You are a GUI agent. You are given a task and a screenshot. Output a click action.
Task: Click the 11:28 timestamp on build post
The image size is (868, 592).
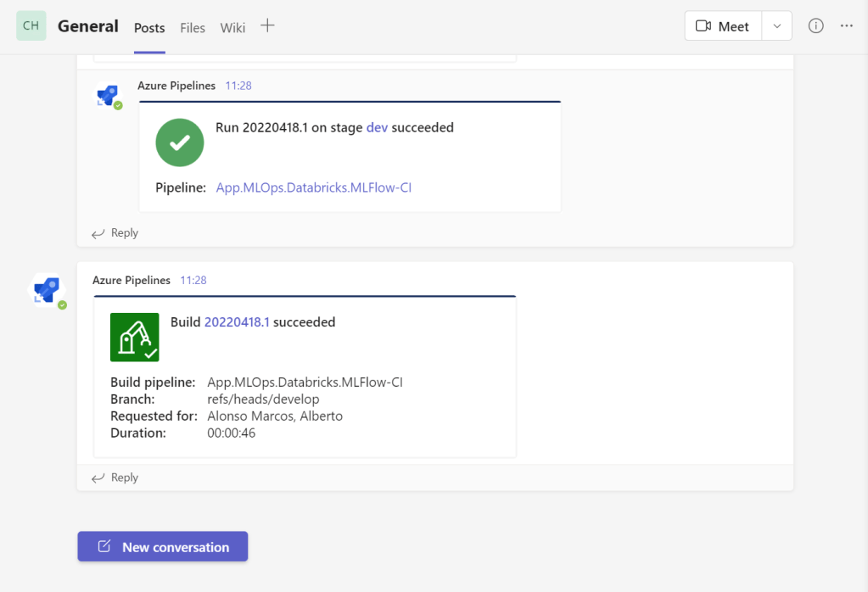coord(193,280)
